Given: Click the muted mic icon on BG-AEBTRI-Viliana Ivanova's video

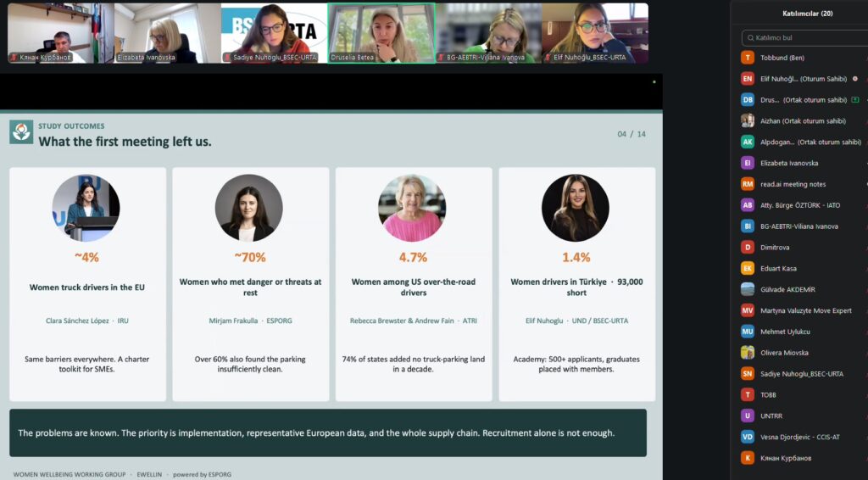Looking at the screenshot, I should pyautogui.click(x=441, y=58).
